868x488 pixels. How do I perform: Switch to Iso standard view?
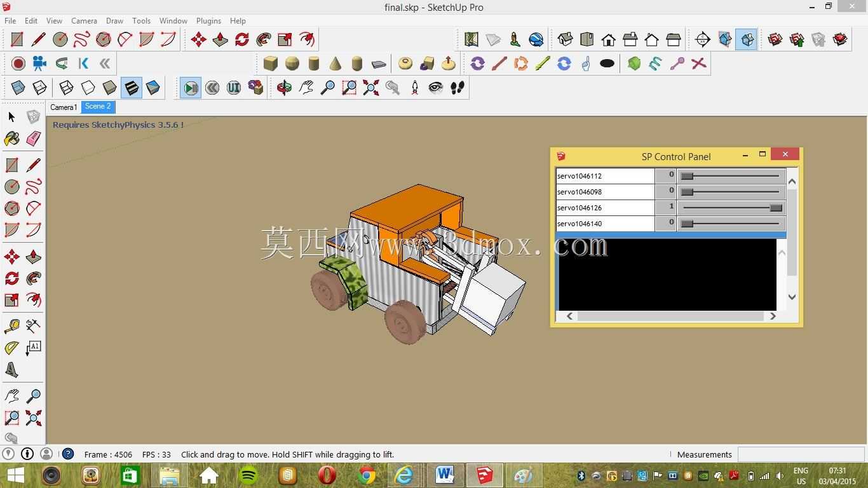pos(566,39)
